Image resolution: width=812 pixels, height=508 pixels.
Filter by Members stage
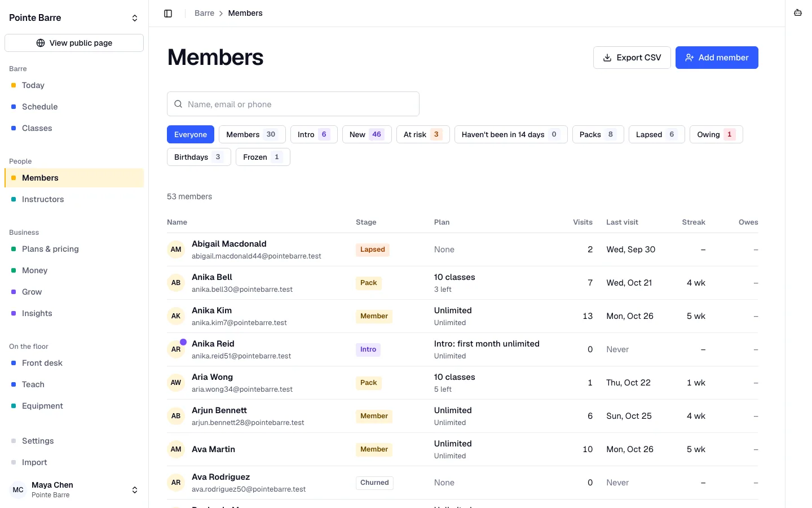pyautogui.click(x=252, y=134)
